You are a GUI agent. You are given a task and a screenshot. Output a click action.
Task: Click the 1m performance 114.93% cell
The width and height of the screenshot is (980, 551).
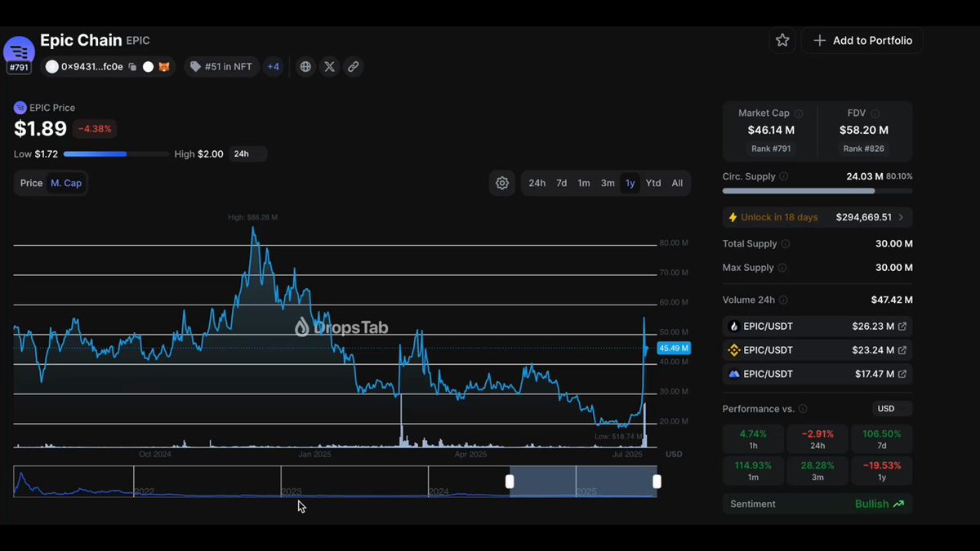pyautogui.click(x=752, y=470)
